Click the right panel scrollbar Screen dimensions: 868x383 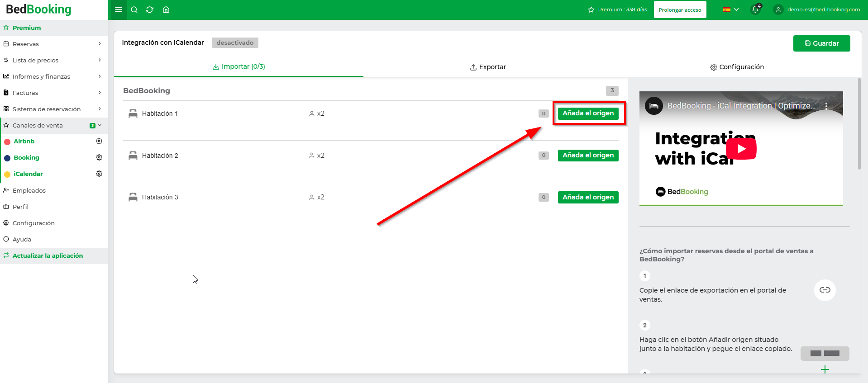click(859, 124)
